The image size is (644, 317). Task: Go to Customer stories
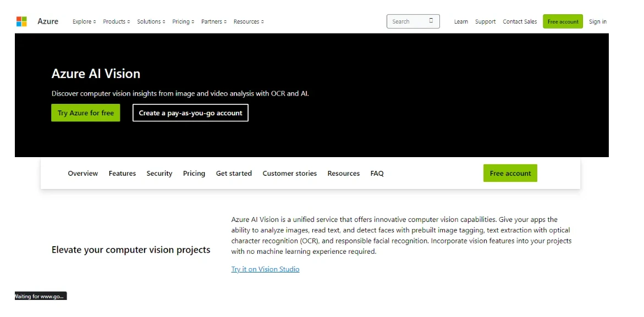point(289,173)
